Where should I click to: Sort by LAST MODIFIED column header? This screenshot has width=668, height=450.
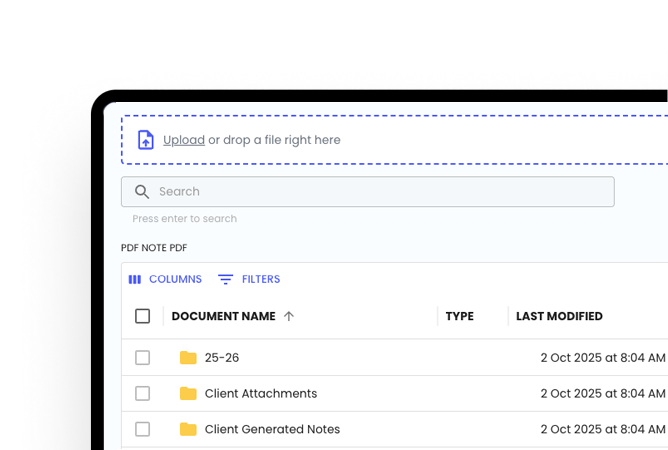[x=559, y=316]
